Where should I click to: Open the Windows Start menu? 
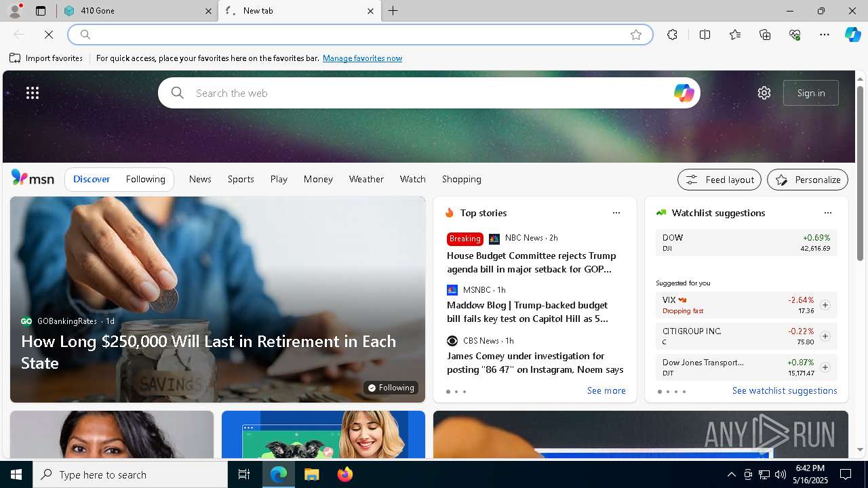16,474
